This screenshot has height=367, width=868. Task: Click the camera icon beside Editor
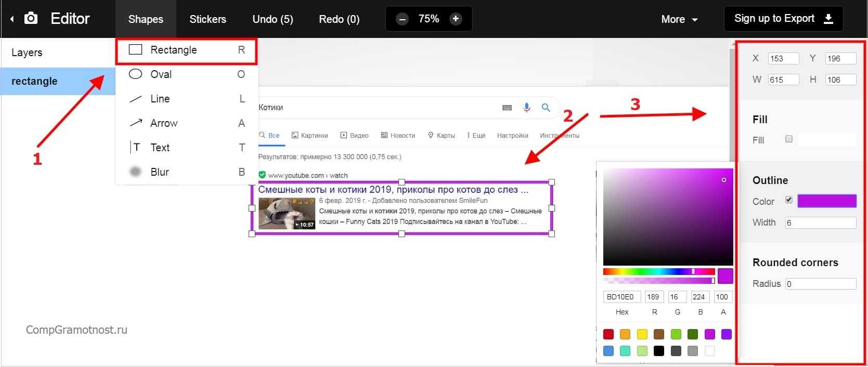(x=31, y=19)
